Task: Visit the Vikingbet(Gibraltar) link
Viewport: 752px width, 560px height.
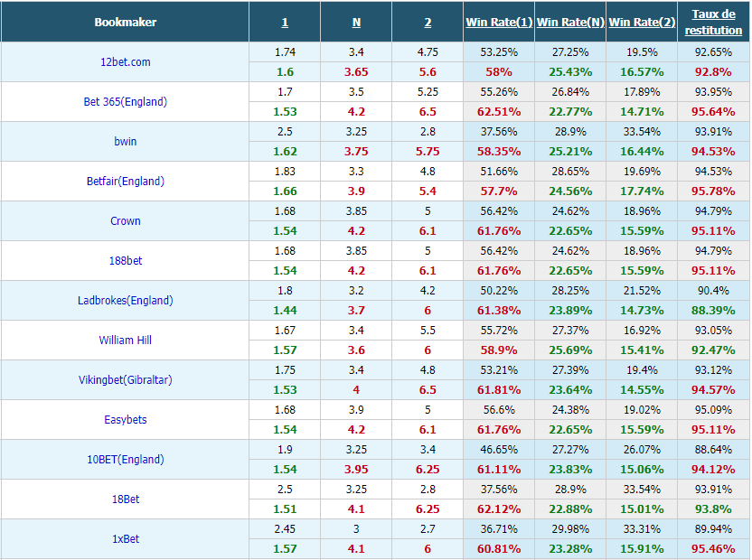Action: [x=125, y=380]
